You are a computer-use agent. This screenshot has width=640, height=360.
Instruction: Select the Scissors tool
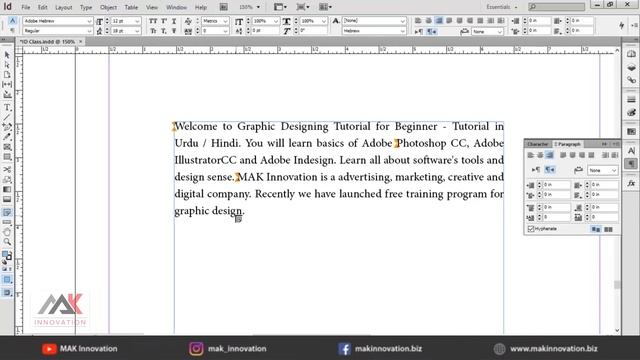[7, 169]
